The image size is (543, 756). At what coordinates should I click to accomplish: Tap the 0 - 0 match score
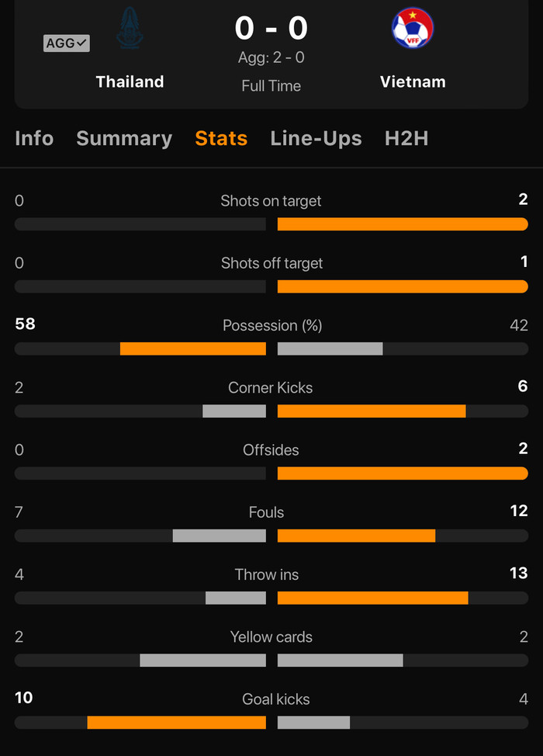(x=271, y=28)
